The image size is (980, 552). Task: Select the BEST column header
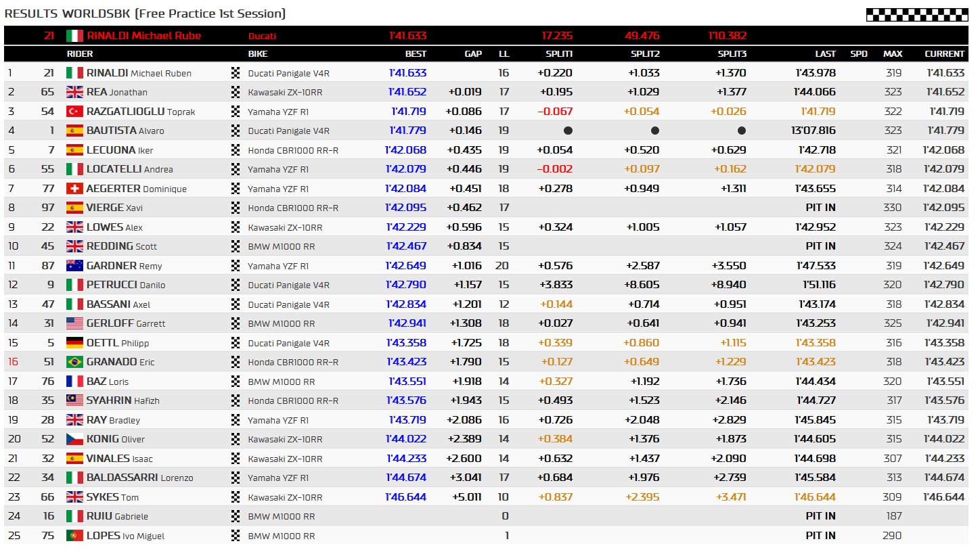(416, 54)
